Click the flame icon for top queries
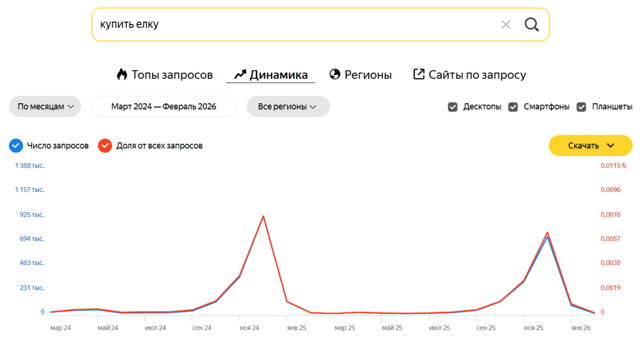The height and width of the screenshot is (340, 644). tap(122, 74)
